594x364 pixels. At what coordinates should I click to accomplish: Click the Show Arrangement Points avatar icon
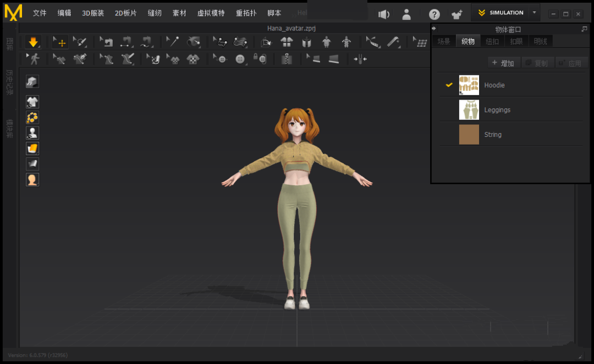[x=326, y=42]
